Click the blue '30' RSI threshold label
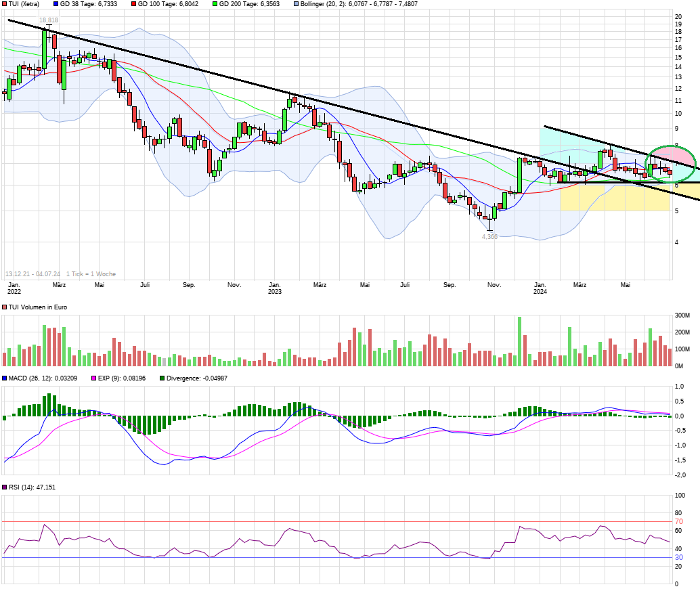 [679, 558]
